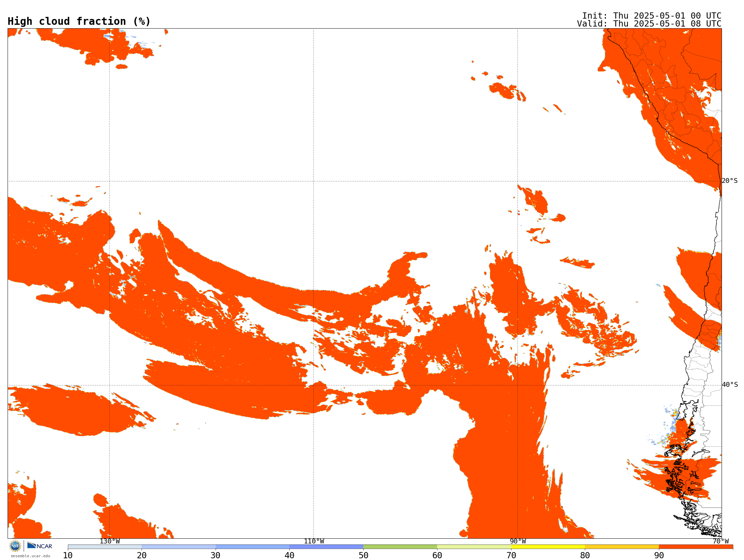Viewport: 744px width, 560px height.
Task: Open the ensemble.ucar.edu link text
Action: point(31,556)
